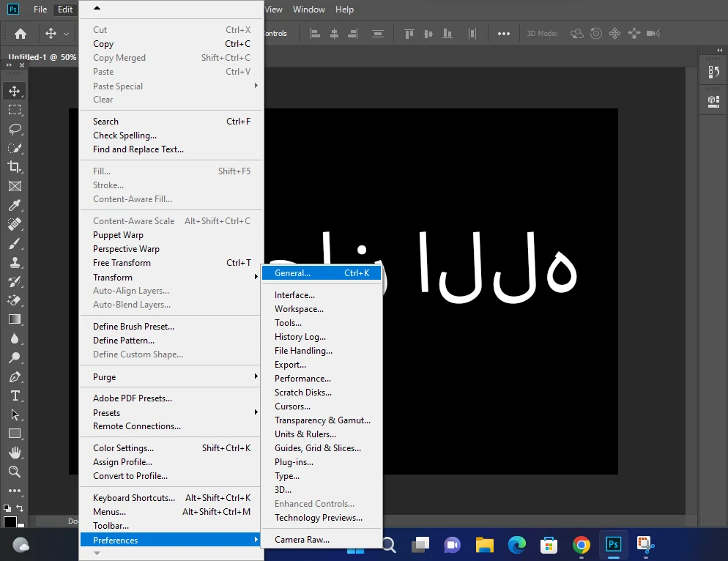The height and width of the screenshot is (561, 728).
Task: Select the Lasso tool
Action: [15, 129]
